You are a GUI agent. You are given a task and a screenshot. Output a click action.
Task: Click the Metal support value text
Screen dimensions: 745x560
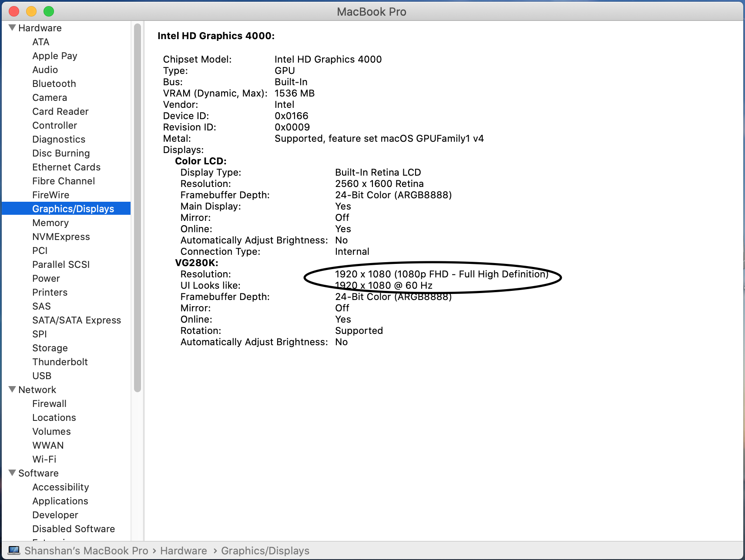coord(379,138)
